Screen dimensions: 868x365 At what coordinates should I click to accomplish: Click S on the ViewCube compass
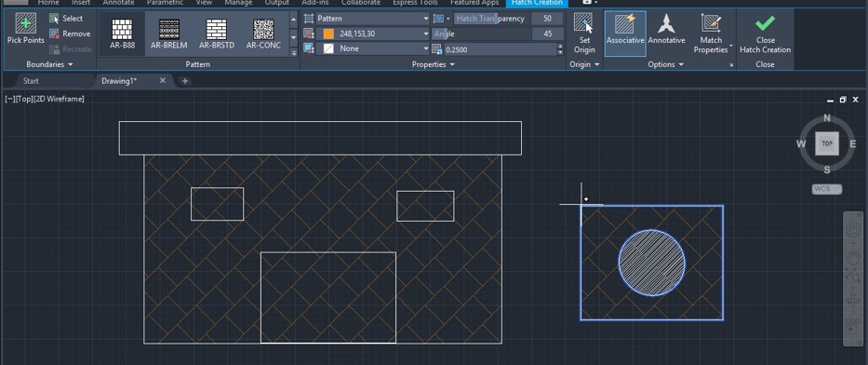[x=827, y=169]
